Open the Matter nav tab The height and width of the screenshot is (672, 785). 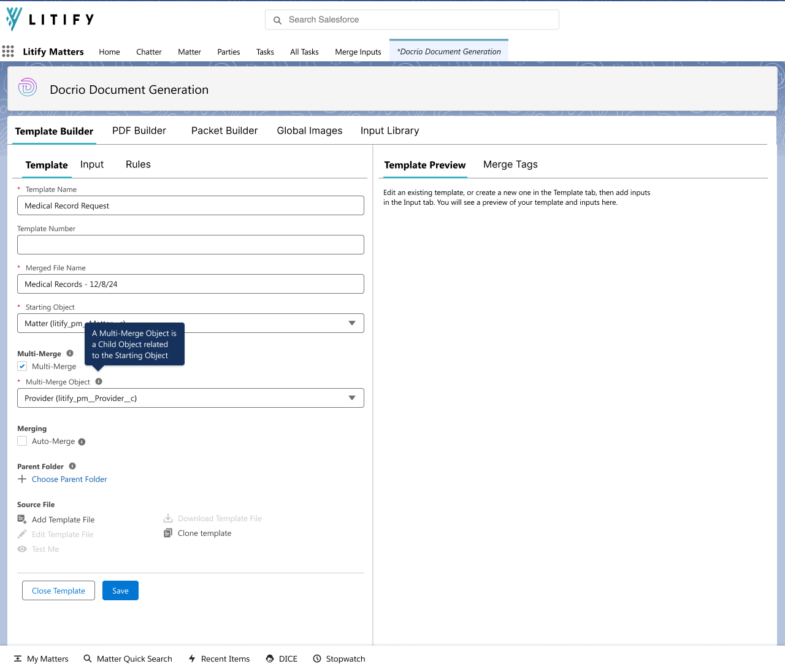pos(190,52)
